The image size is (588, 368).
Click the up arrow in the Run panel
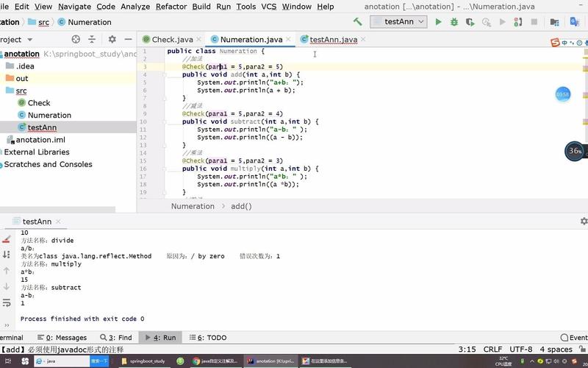coord(6,270)
